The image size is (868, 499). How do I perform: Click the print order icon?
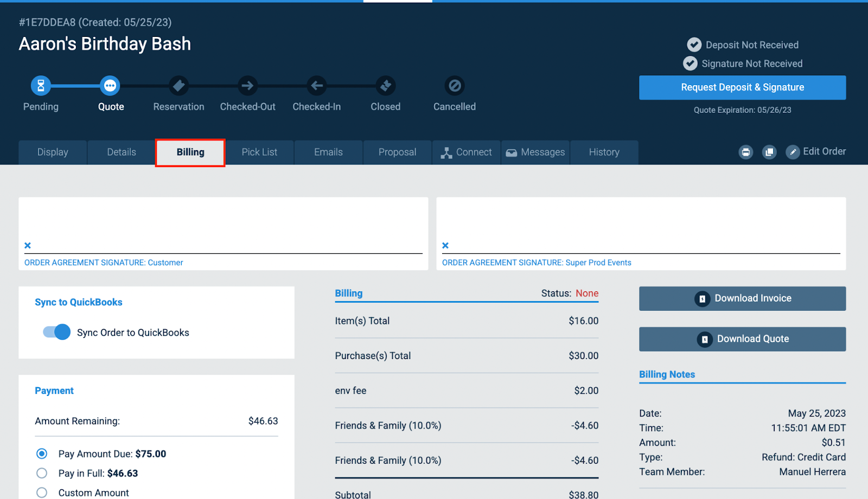(x=746, y=152)
